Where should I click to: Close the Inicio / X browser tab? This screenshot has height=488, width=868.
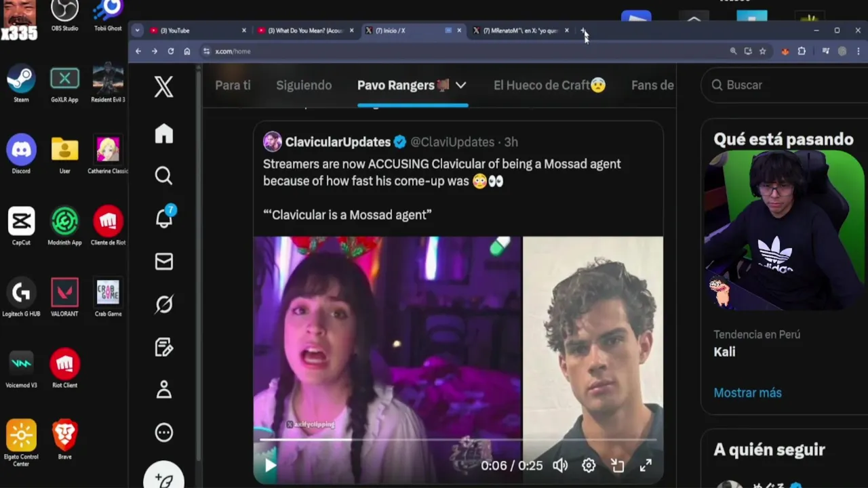(459, 30)
